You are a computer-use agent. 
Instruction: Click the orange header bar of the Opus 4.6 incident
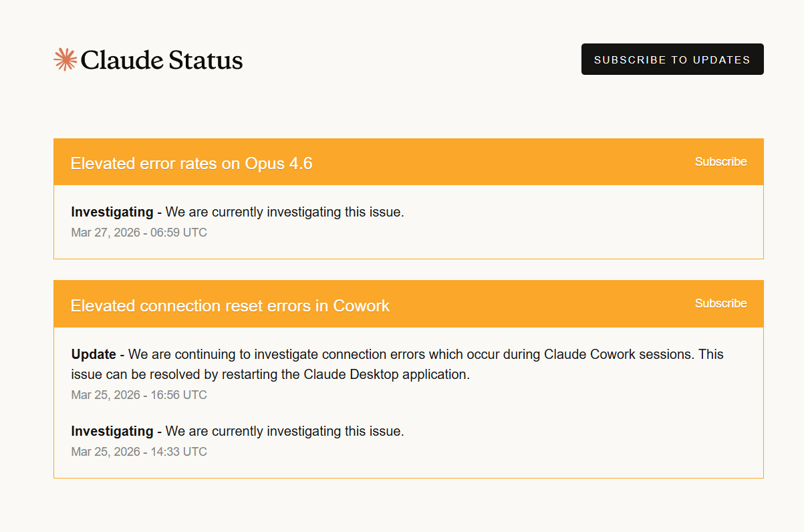[408, 162]
